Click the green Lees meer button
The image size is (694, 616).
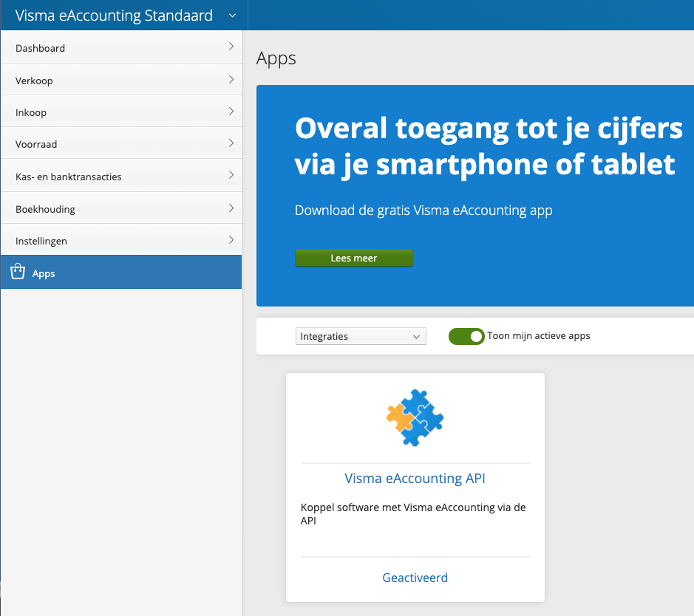pyautogui.click(x=353, y=258)
